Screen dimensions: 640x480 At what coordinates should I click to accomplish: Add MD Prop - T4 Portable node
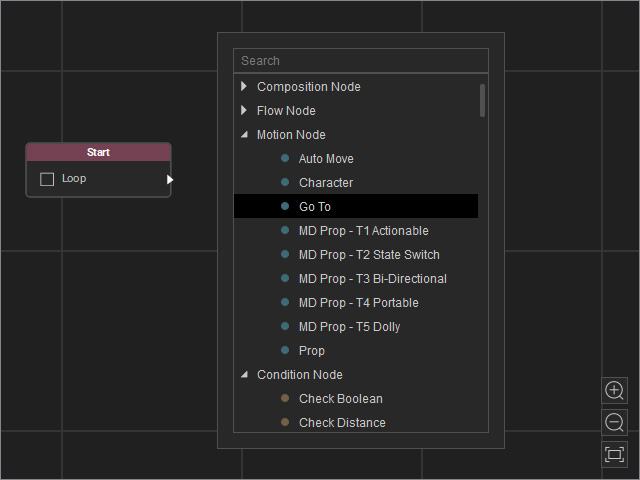point(356,302)
